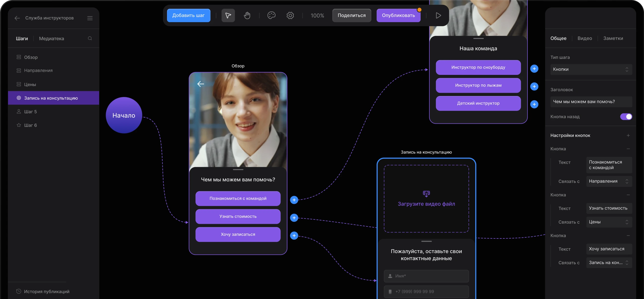Open Связать с Направления dropdown
644x299 pixels.
pyautogui.click(x=609, y=181)
